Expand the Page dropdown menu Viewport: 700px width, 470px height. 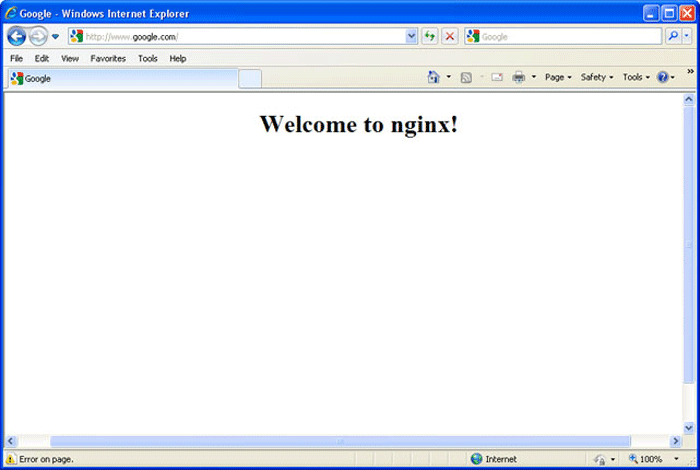click(558, 77)
